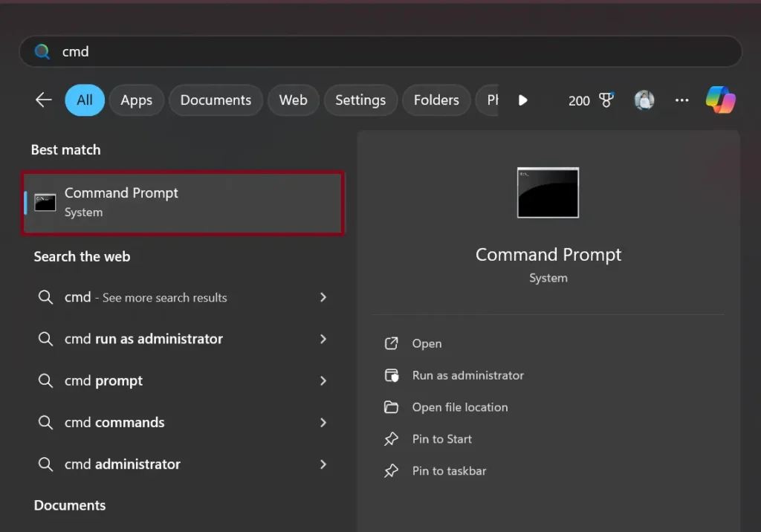Switch to the Settings filter tab

point(360,100)
